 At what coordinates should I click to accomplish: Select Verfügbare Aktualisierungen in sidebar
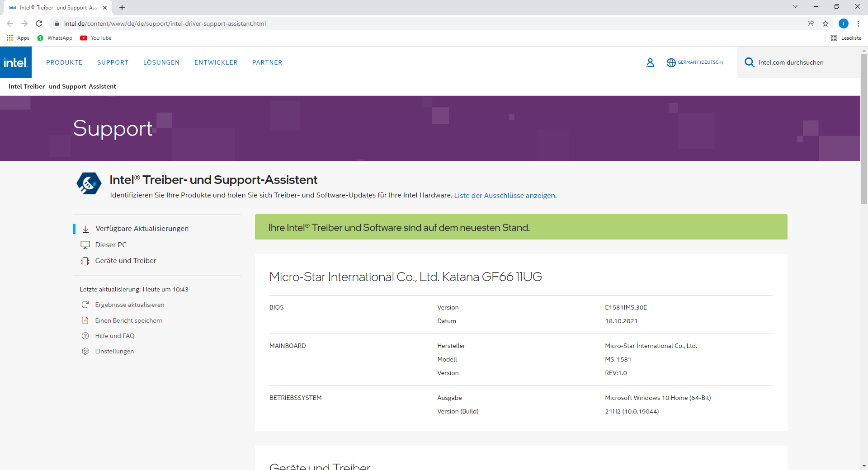[x=142, y=229]
